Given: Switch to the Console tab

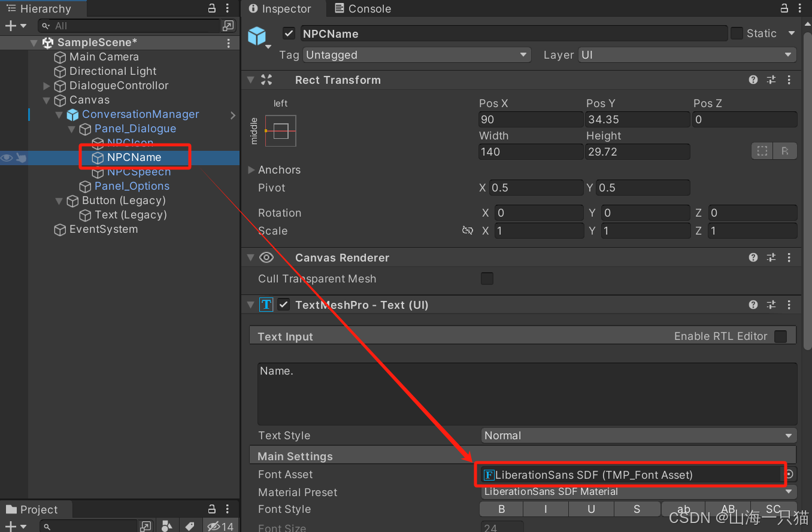Looking at the screenshot, I should (362, 8).
